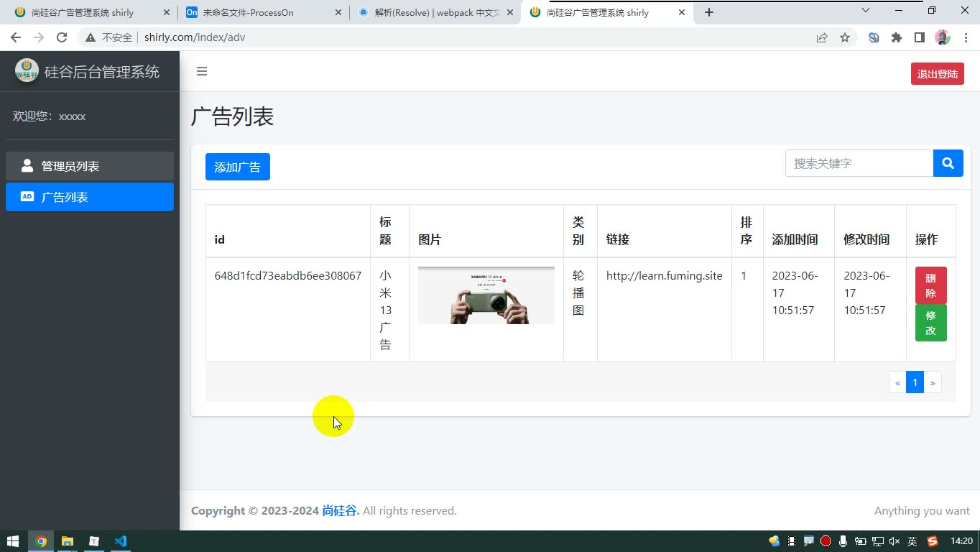Open the browser extensions puzzle icon
The height and width of the screenshot is (552, 980).
[896, 37]
